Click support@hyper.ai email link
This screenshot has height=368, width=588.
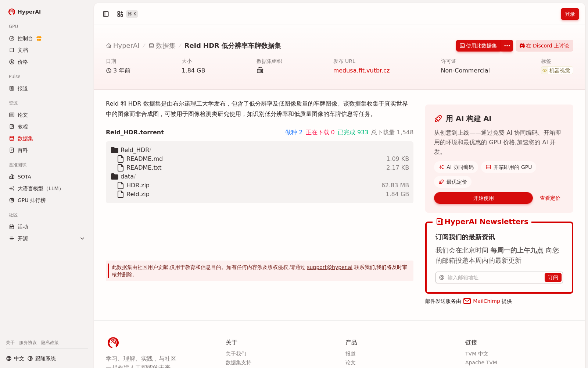tap(330, 267)
